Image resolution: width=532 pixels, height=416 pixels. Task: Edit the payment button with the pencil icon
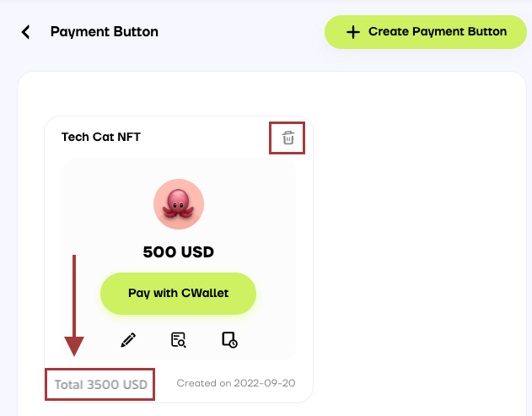point(128,340)
